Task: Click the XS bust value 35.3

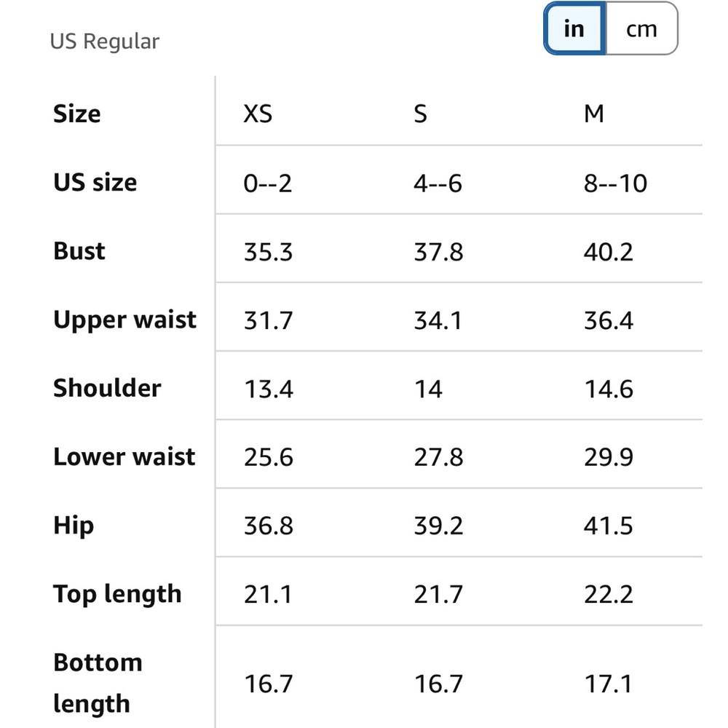Action: pyautogui.click(x=269, y=252)
